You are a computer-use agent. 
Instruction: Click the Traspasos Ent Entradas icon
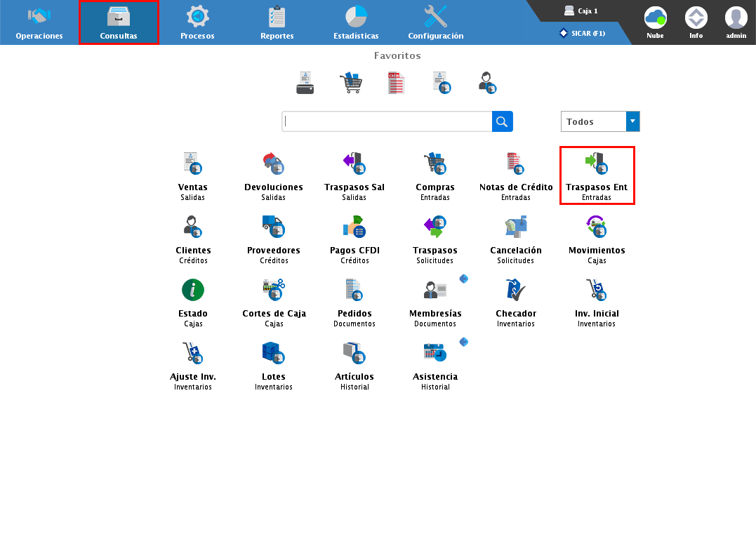click(596, 164)
